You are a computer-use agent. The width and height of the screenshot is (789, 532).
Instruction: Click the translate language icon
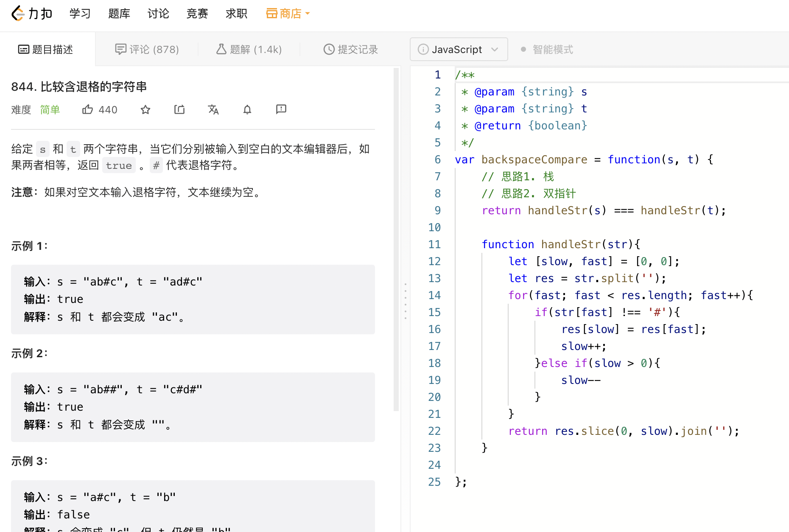pos(213,109)
